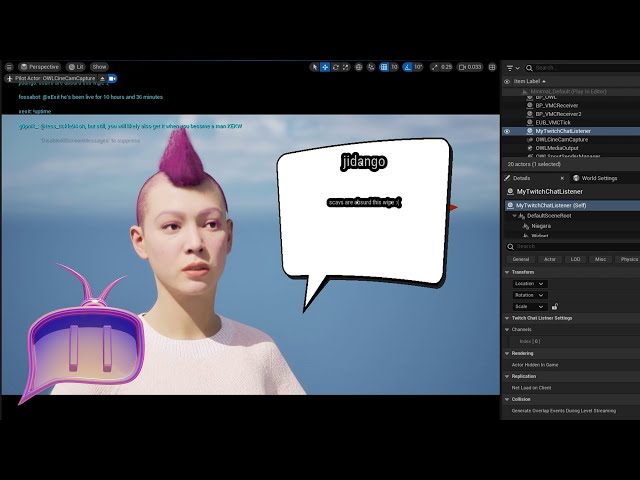The height and width of the screenshot is (480, 640).
Task: Collapse the DefaultSceneRoot component
Action: tap(515, 216)
